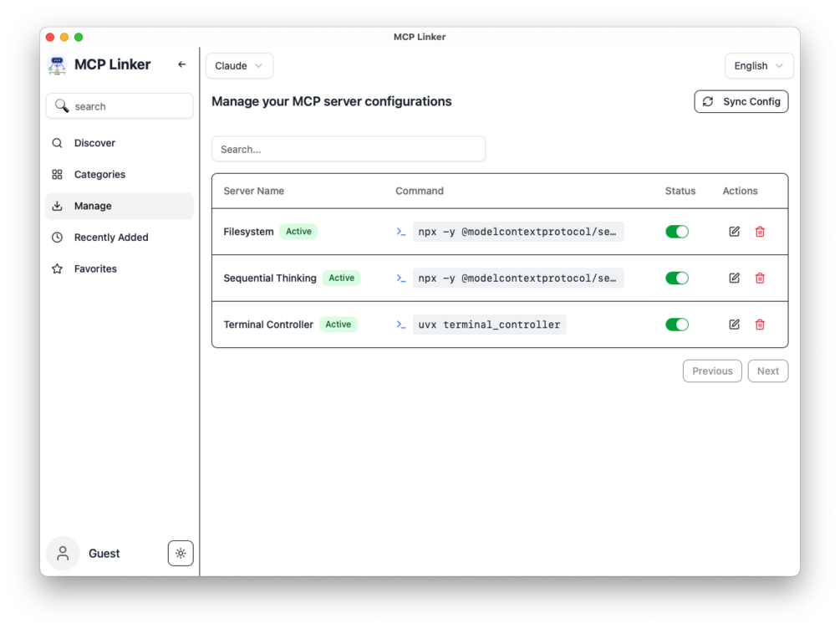Collapse sidebar with the back arrow

click(x=181, y=64)
